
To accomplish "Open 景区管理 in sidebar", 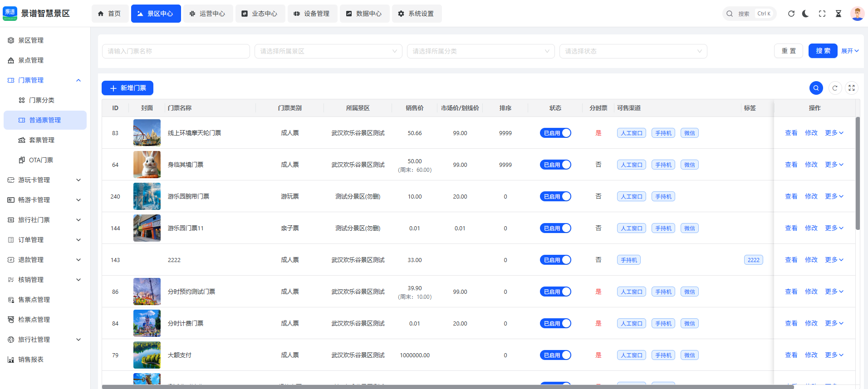I will [45, 40].
